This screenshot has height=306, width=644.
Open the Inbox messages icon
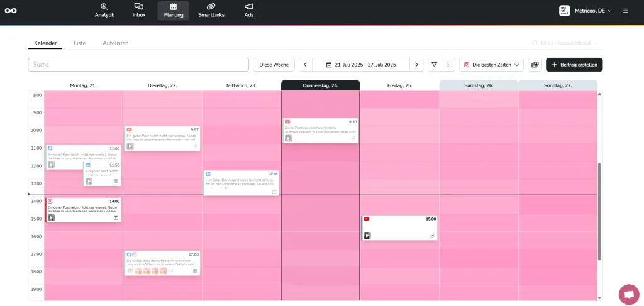pos(138,7)
